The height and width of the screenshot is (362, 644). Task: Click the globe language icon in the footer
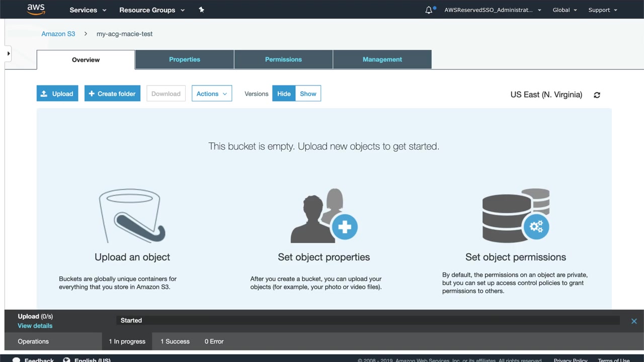coord(66,360)
